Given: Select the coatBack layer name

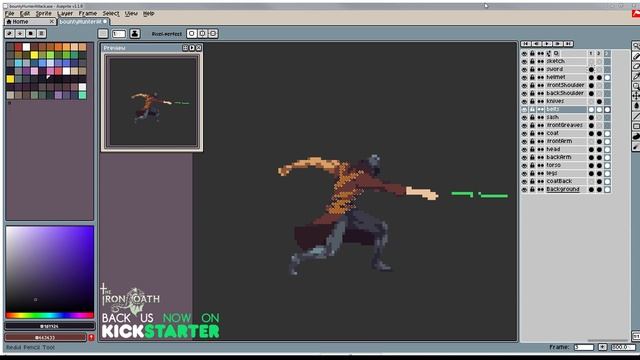Looking at the screenshot, I should click(x=559, y=181).
